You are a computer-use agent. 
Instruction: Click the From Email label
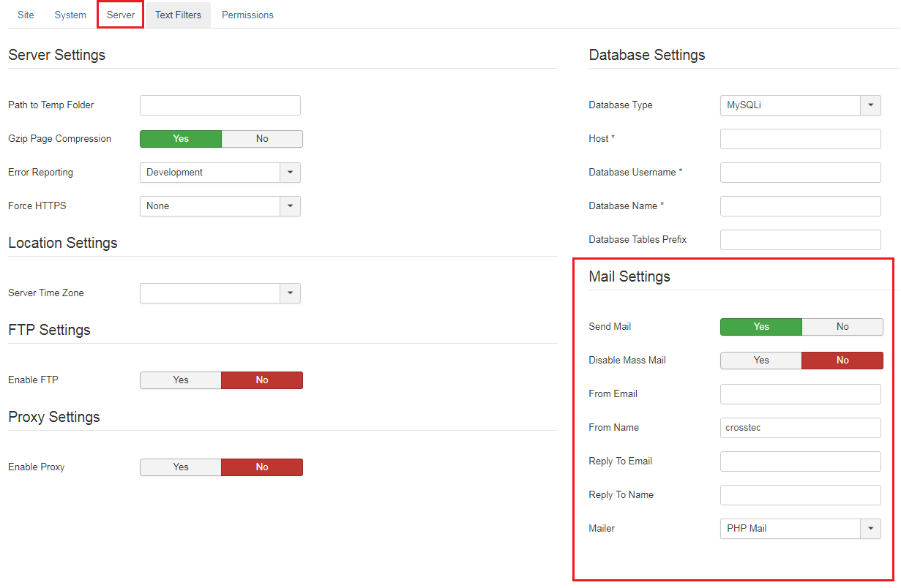click(613, 394)
